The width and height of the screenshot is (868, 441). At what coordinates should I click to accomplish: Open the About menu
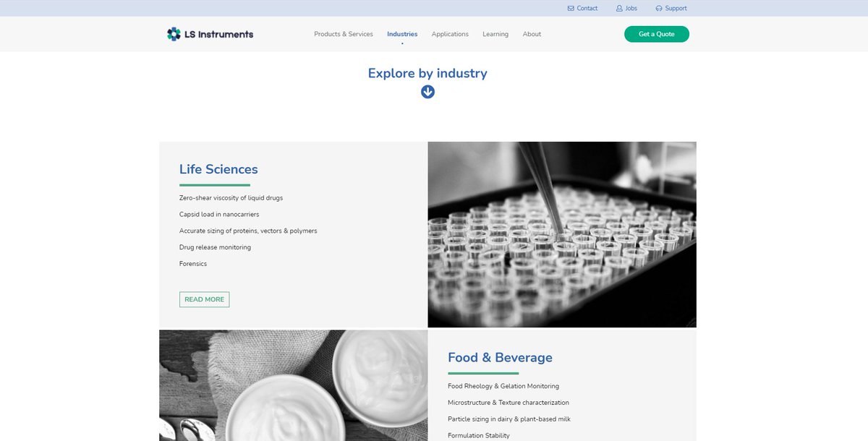pyautogui.click(x=532, y=34)
